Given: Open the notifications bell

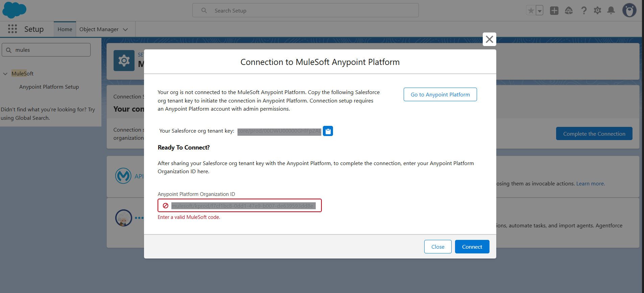Looking at the screenshot, I should click(611, 10).
